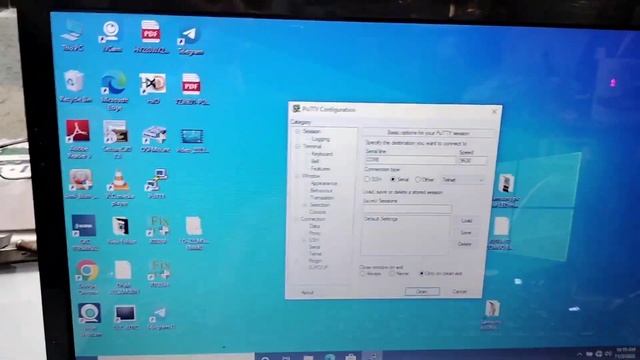
Task: Select Data under Connection category
Action: tap(314, 226)
